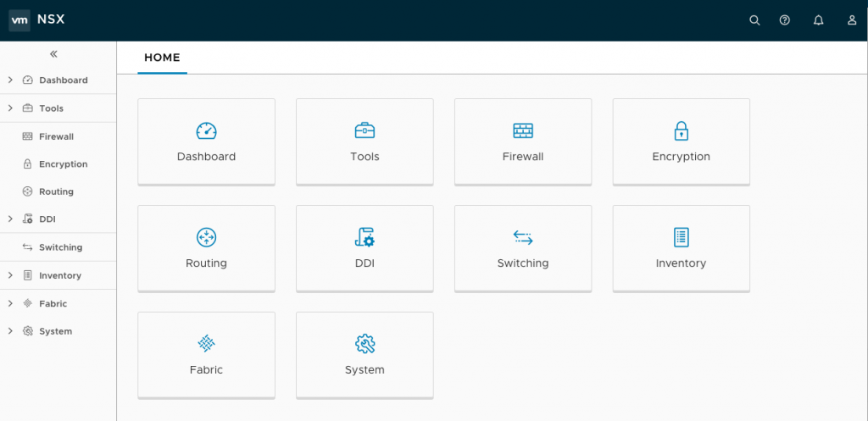
Task: Open Firewall in the sidebar
Action: click(x=56, y=136)
